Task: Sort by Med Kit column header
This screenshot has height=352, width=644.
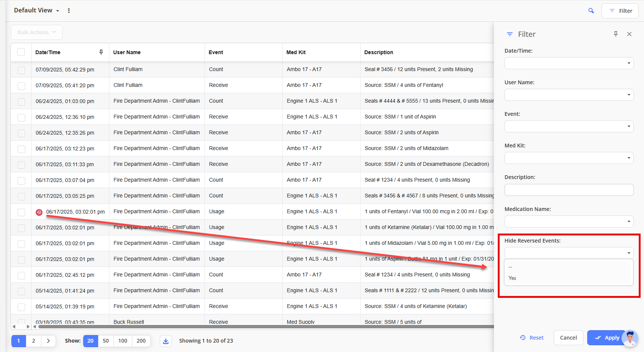Action: (296, 52)
